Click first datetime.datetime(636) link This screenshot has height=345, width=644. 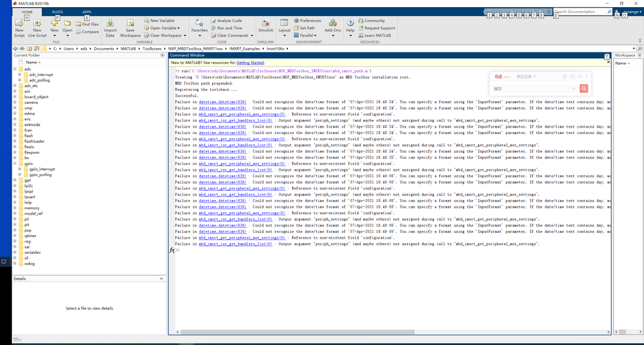click(x=222, y=102)
